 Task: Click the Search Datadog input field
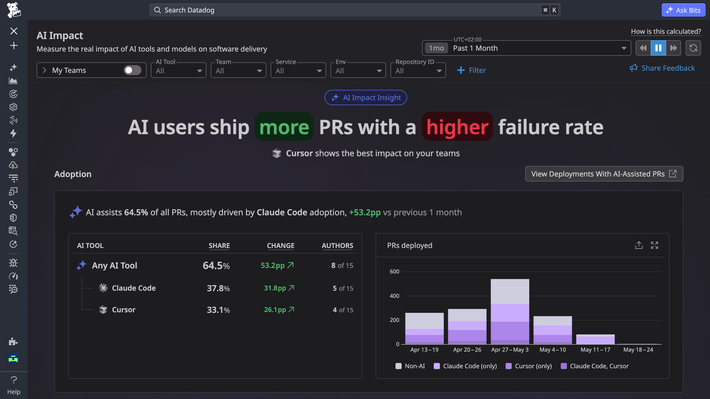click(x=355, y=10)
